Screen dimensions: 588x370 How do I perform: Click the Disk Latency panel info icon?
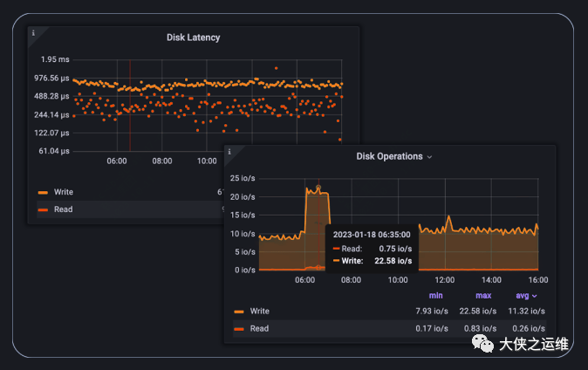coord(33,33)
